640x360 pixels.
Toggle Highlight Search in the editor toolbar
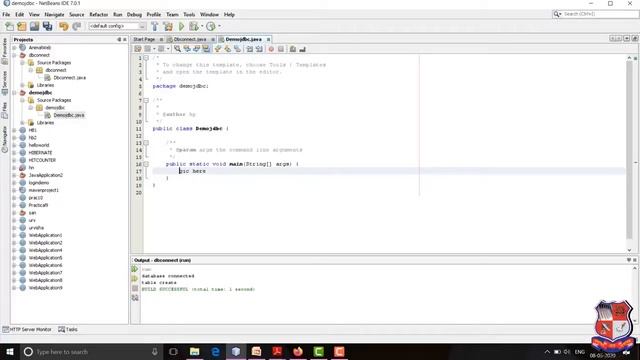pyautogui.click(x=206, y=49)
